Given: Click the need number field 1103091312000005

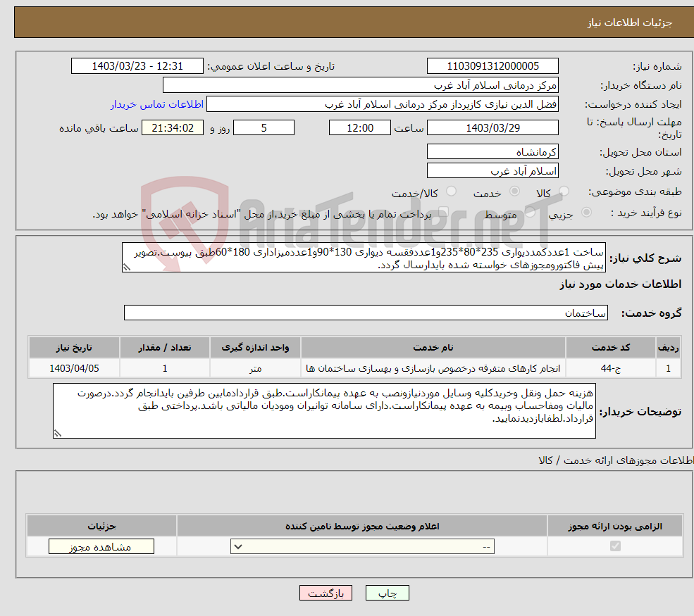Looking at the screenshot, I should (492, 66).
